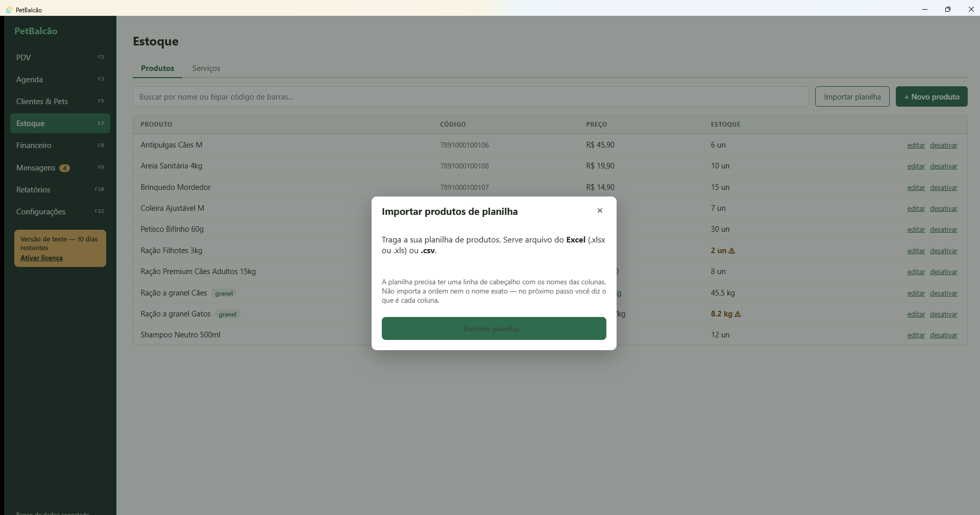Edit the Antipulgas Cães M product
Screen dimensions: 980x515
(x=916, y=145)
